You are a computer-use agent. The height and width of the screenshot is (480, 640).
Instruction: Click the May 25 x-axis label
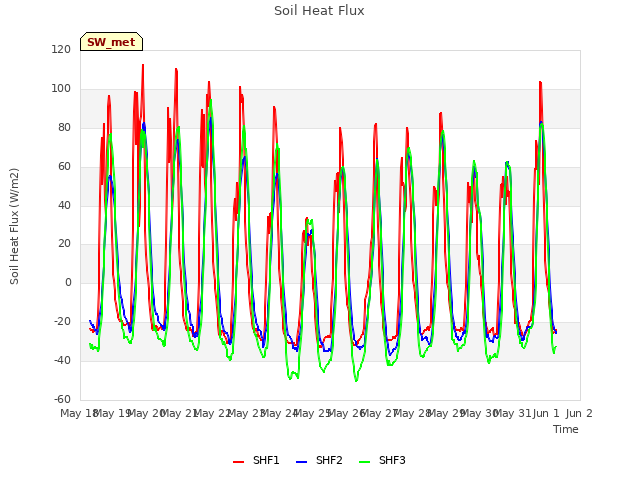coord(311,413)
